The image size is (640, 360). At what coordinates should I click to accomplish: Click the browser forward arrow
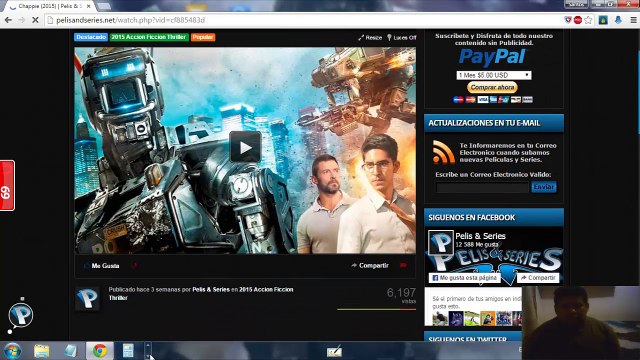point(21,20)
